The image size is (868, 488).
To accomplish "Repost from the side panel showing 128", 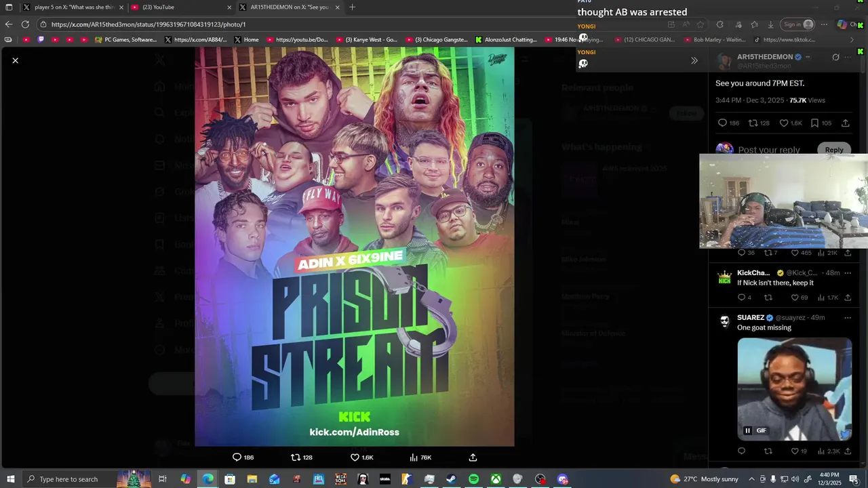I will [x=759, y=123].
